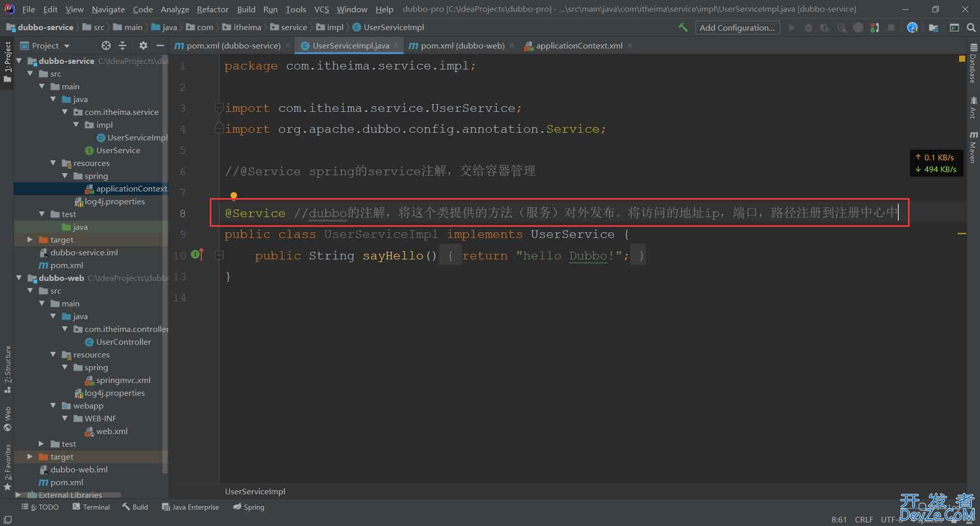Click Add Configuration button
The width and height of the screenshot is (980, 526).
tap(737, 28)
